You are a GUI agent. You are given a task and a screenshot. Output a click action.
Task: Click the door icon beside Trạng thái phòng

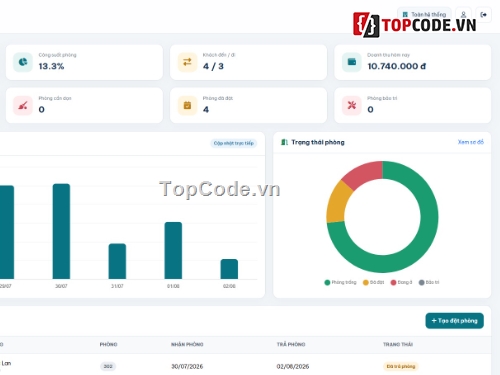coord(284,142)
